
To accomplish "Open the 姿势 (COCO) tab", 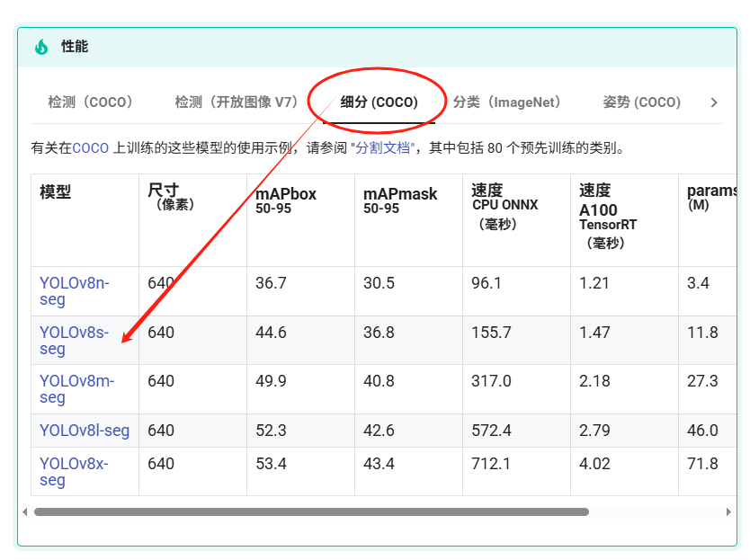I will click(641, 102).
